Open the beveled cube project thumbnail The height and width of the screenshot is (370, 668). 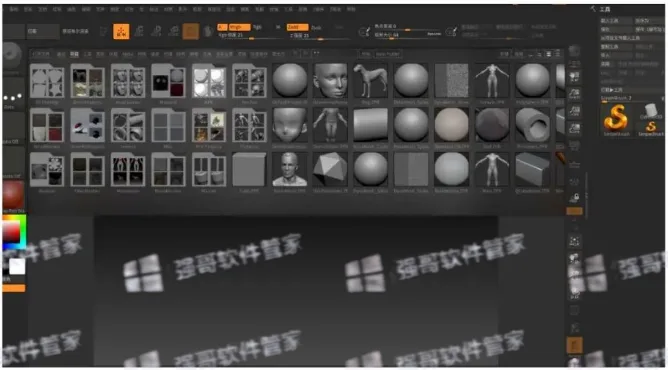pyautogui.click(x=533, y=169)
